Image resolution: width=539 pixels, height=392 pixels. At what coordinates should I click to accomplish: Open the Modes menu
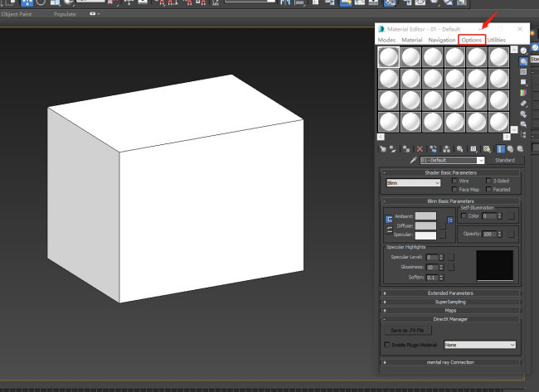[x=386, y=40]
